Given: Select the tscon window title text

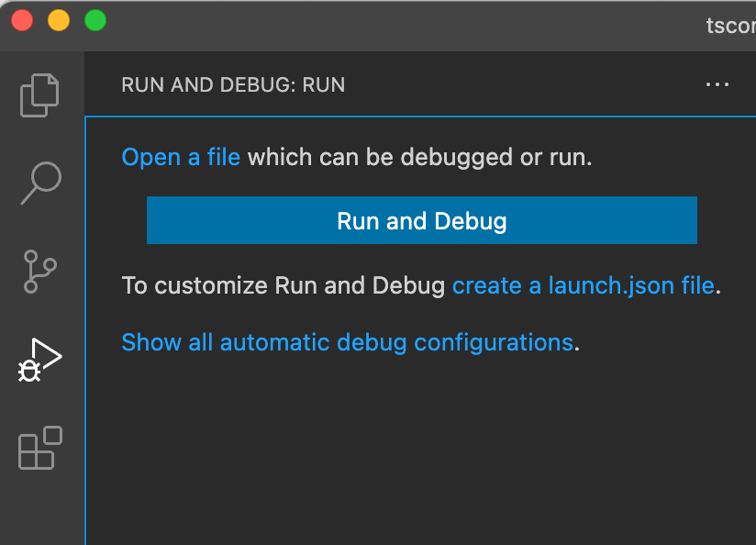Looking at the screenshot, I should tap(730, 26).
